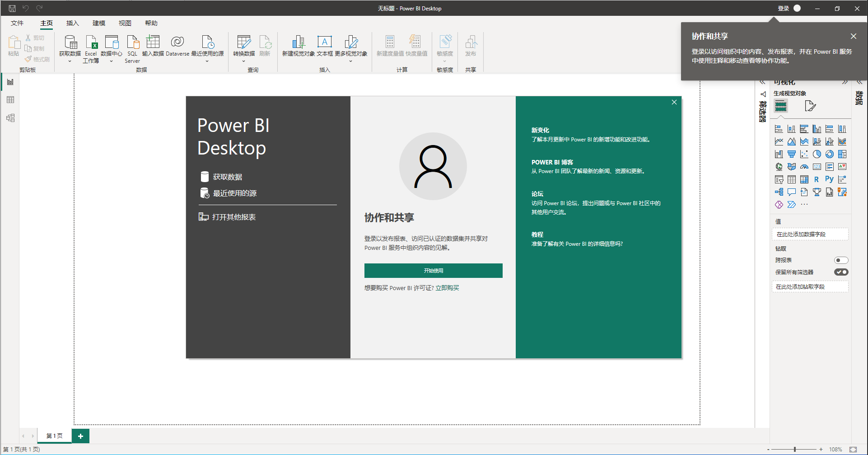Adjust the zoom slider in status bar

794,449
